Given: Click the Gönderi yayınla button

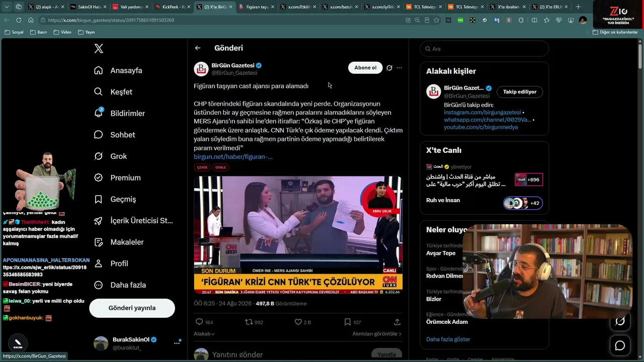Looking at the screenshot, I should tap(132, 308).
